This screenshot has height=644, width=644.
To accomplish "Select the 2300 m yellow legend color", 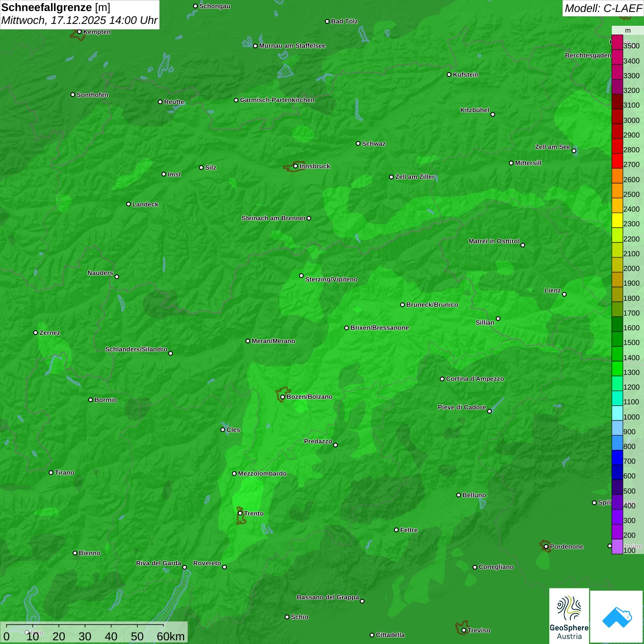I will [617, 220].
